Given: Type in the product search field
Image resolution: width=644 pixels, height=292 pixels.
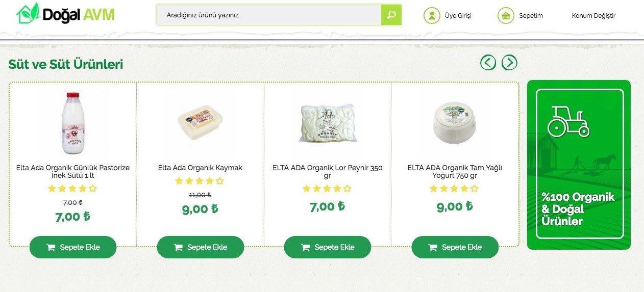Looking at the screenshot, I should pos(269,15).
